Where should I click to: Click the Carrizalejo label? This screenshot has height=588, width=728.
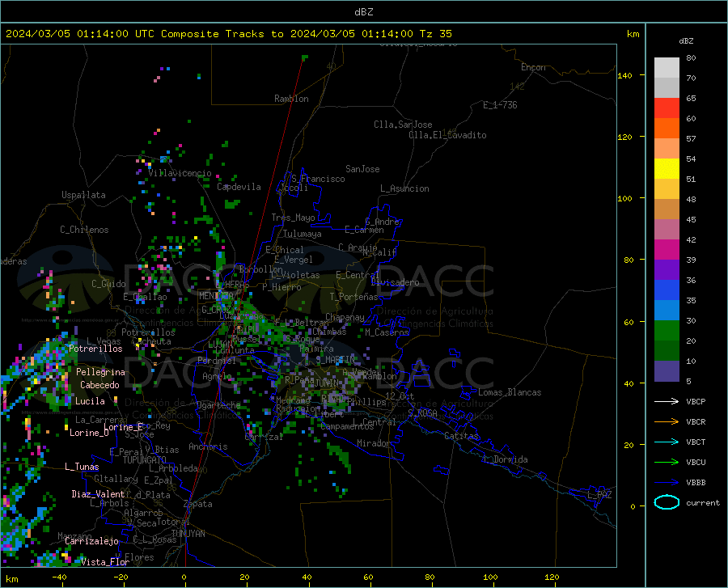coord(91,541)
